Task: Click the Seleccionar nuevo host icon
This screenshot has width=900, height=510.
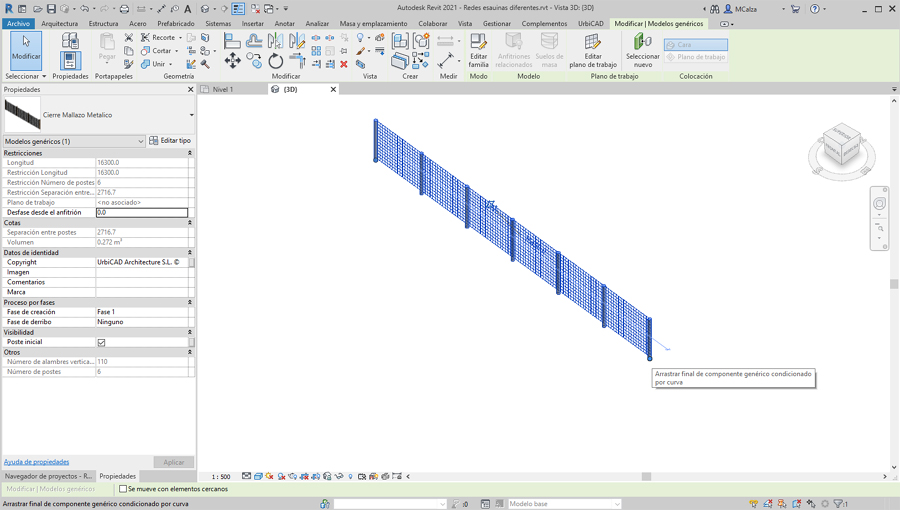Action: [642, 48]
